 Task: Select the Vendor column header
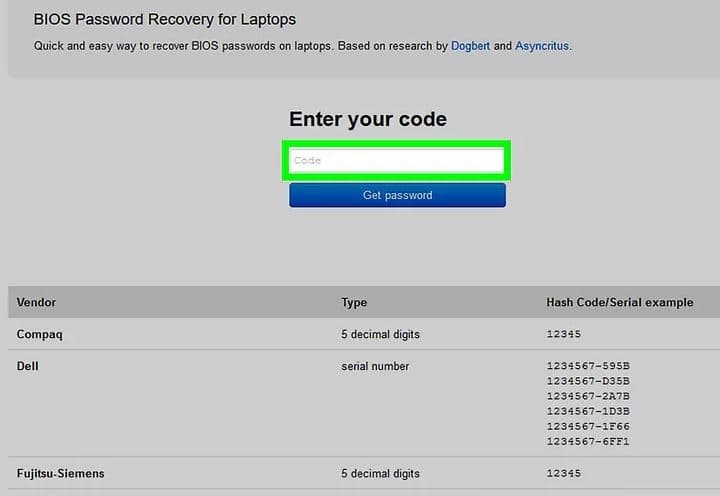36,302
